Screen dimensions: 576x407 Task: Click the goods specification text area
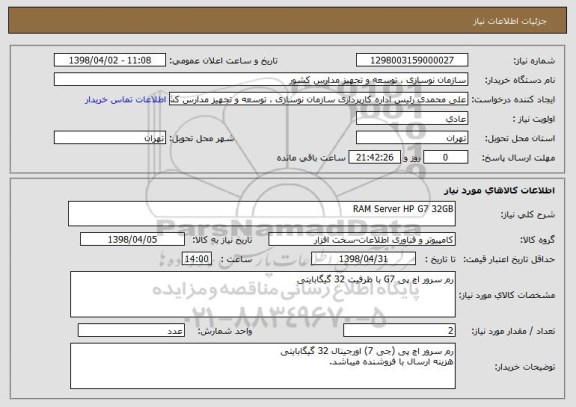263,294
